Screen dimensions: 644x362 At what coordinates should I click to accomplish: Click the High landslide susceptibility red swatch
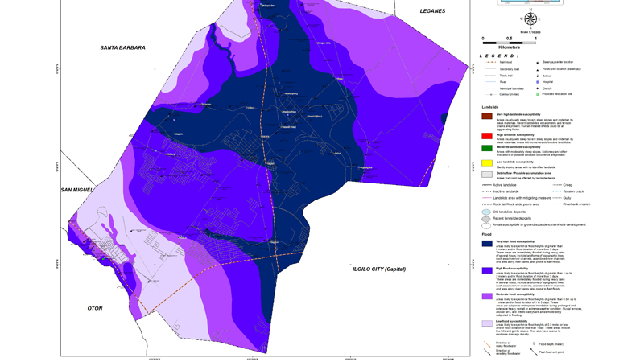[487, 137]
